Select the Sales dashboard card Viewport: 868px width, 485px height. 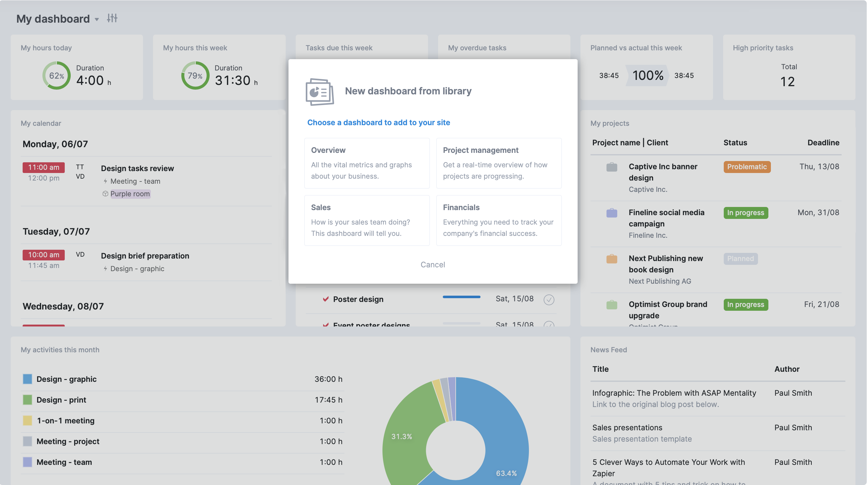(367, 220)
